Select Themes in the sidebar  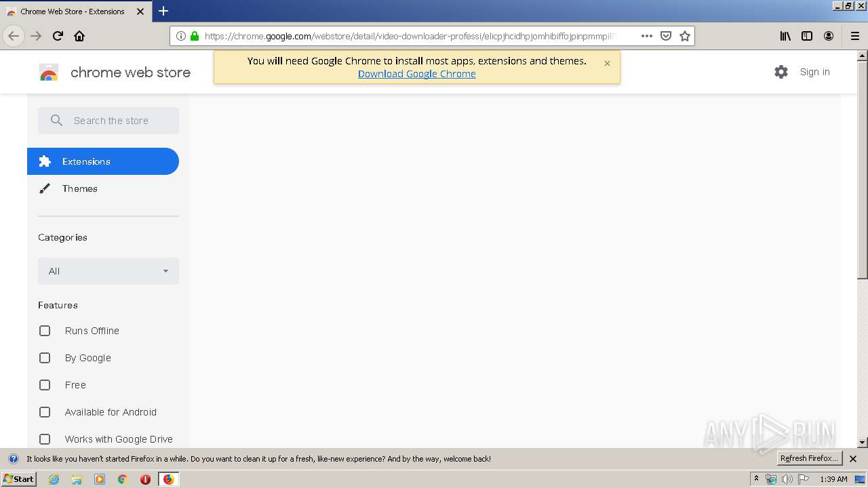pos(103,188)
